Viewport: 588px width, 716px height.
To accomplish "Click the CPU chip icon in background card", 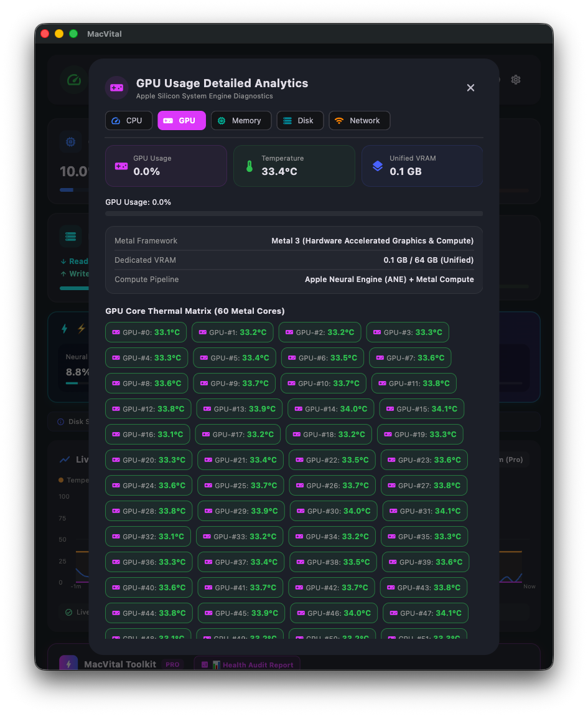I will 71,141.
